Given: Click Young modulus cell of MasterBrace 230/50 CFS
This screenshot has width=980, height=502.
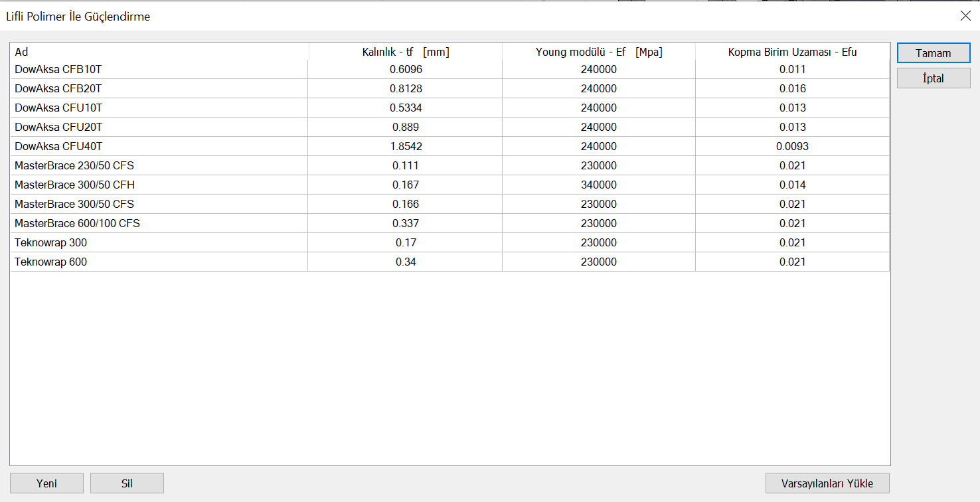Looking at the screenshot, I should pos(599,165).
